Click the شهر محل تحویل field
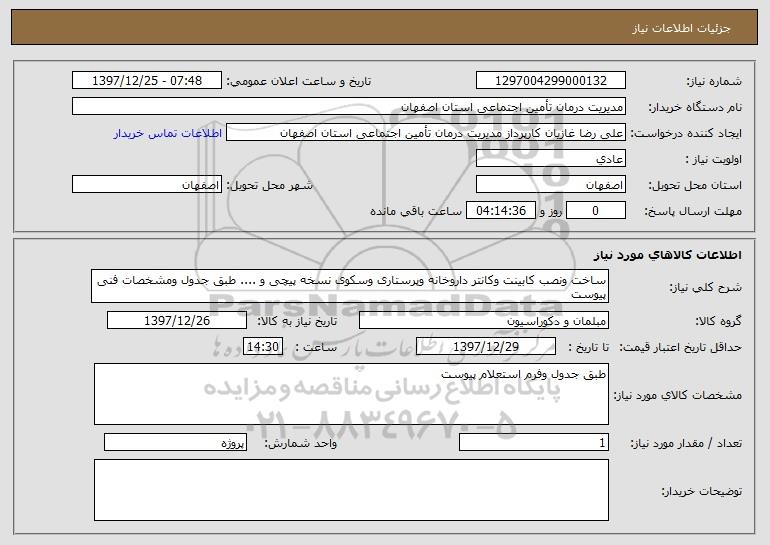This screenshot has width=770, height=545. (x=147, y=185)
